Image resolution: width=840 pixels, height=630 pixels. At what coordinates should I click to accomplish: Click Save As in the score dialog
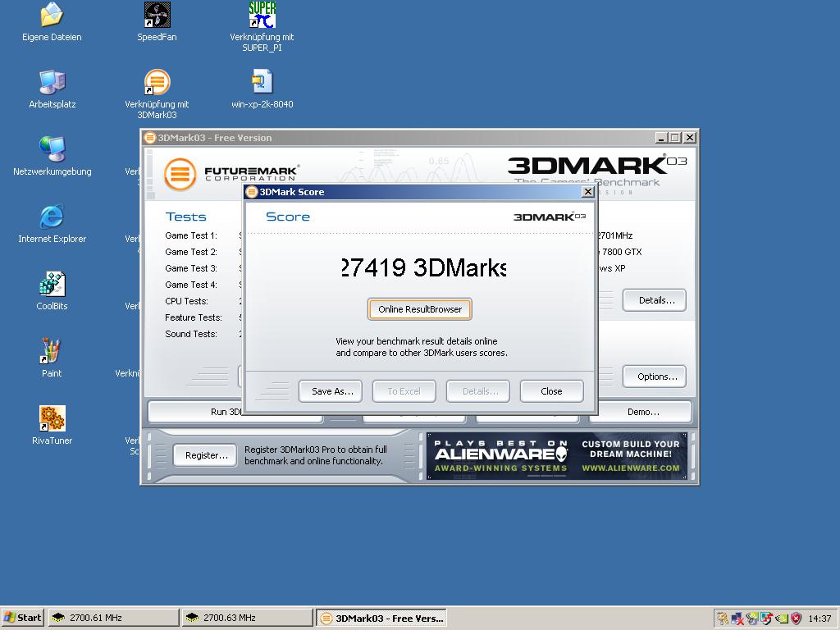(x=330, y=391)
